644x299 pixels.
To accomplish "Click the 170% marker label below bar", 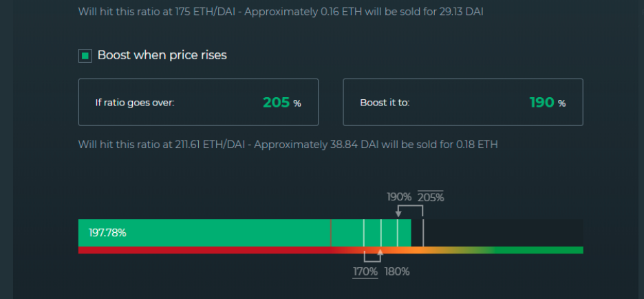I will [365, 272].
